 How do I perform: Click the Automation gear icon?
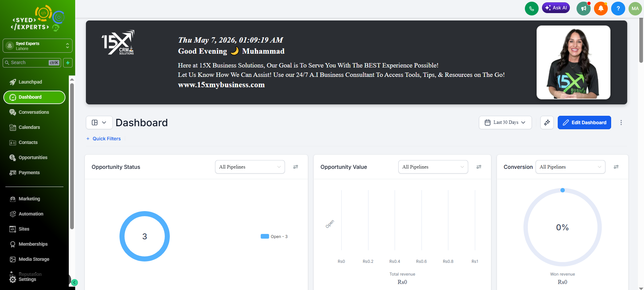click(13, 214)
